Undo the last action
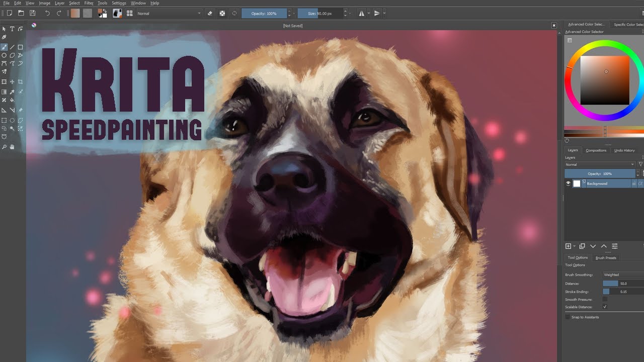Image resolution: width=644 pixels, height=362 pixels. point(47,13)
